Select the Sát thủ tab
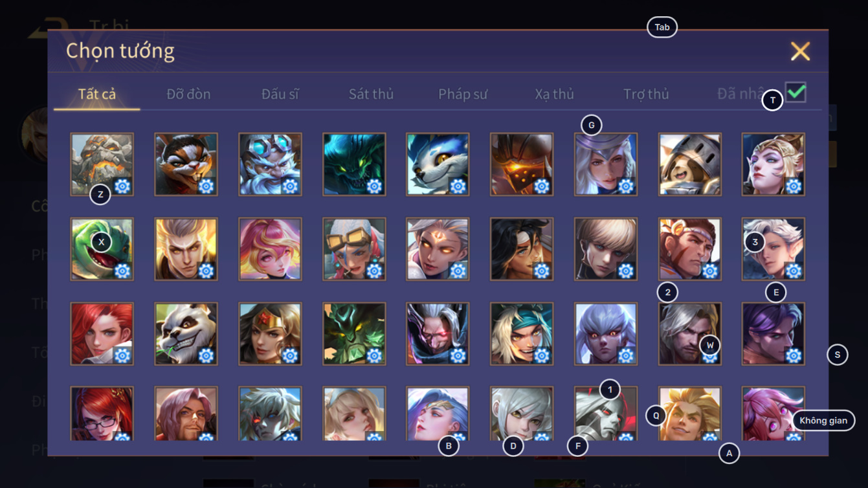Screen dimensions: 868x488 pos(371,94)
